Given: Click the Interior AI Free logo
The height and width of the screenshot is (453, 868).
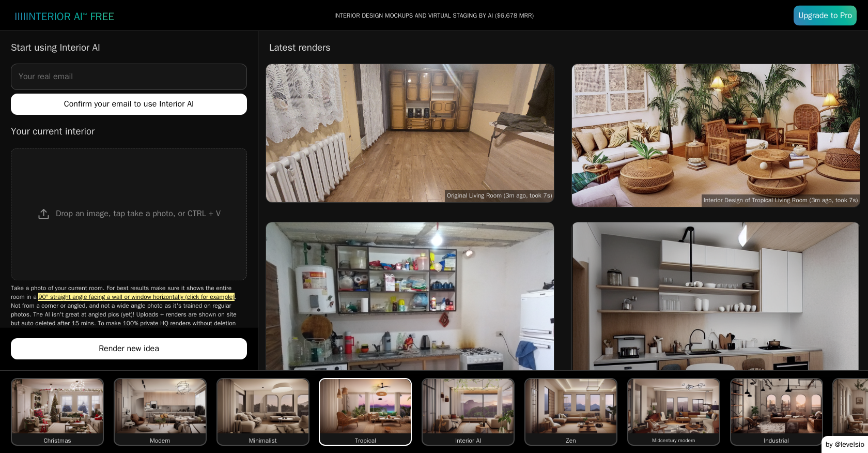Looking at the screenshot, I should click(x=64, y=17).
